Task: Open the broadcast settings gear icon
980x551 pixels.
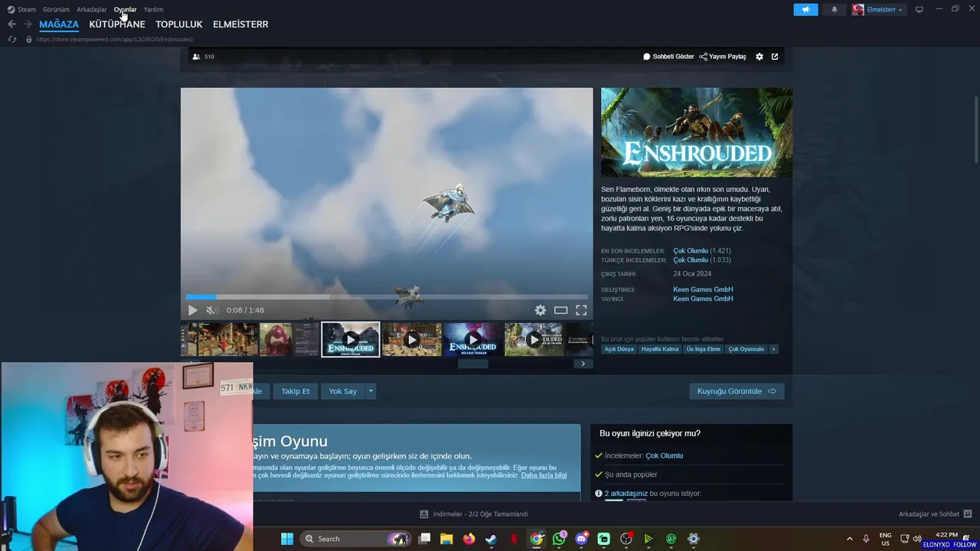Action: 759,57
